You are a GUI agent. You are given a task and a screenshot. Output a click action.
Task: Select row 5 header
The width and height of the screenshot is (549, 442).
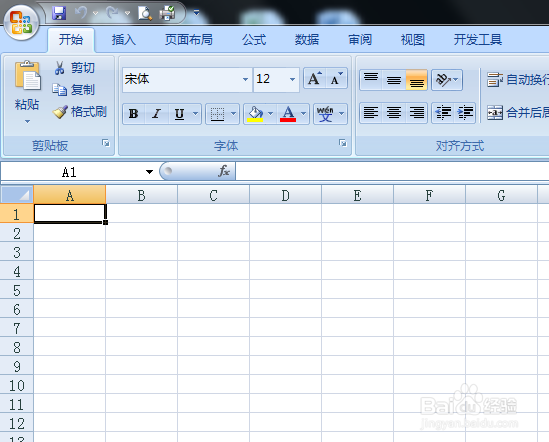coord(17,290)
